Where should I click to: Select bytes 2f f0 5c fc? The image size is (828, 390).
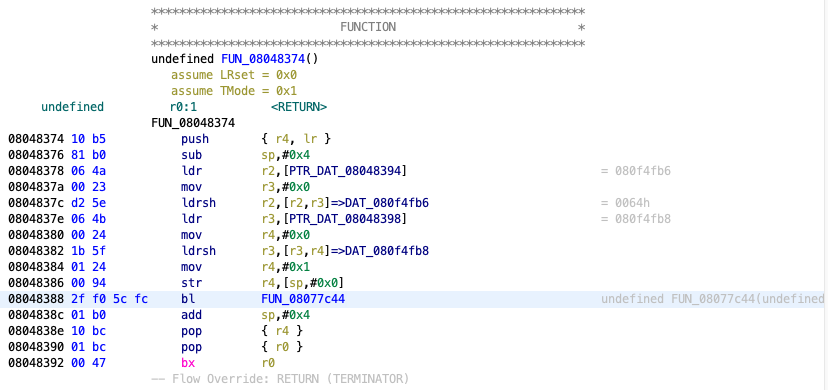tap(109, 299)
